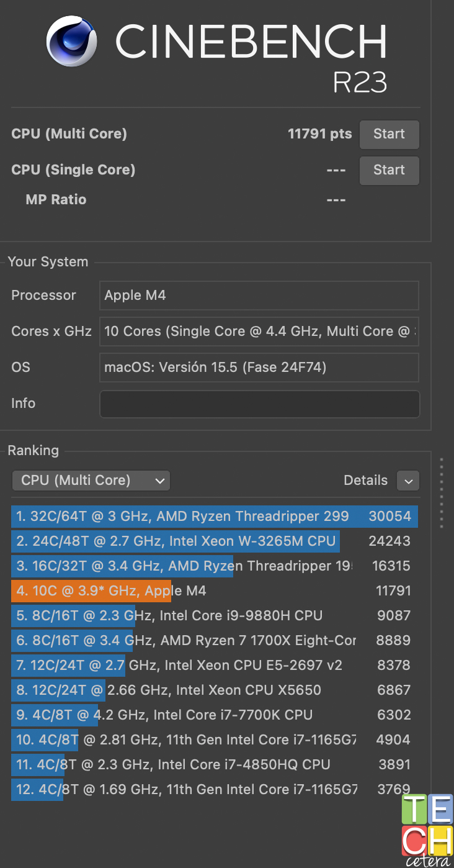Click the 11791 pts multi core score
Screen dimensions: 454x868
point(319,134)
